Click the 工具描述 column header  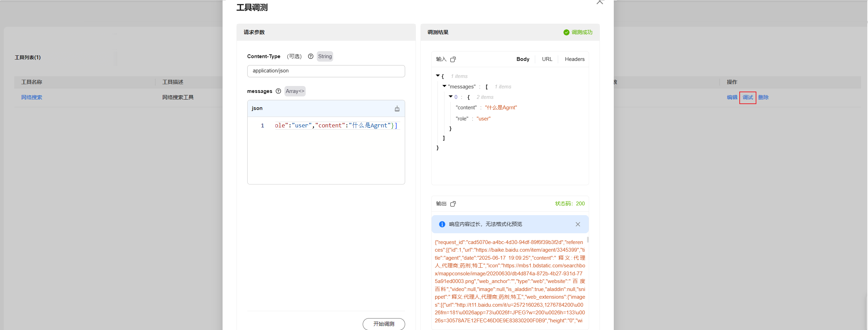[172, 82]
